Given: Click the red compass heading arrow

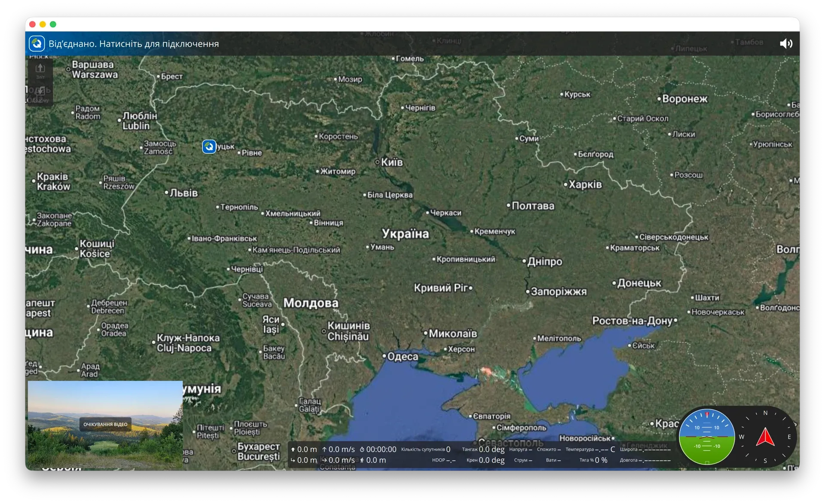Looking at the screenshot, I should point(765,437).
